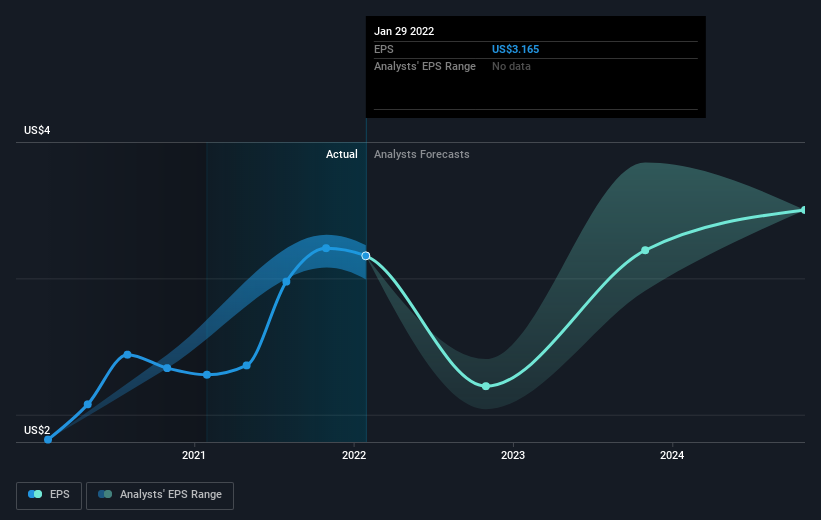Select the forecast point before 2024
The height and width of the screenshot is (520, 821).
tap(645, 250)
